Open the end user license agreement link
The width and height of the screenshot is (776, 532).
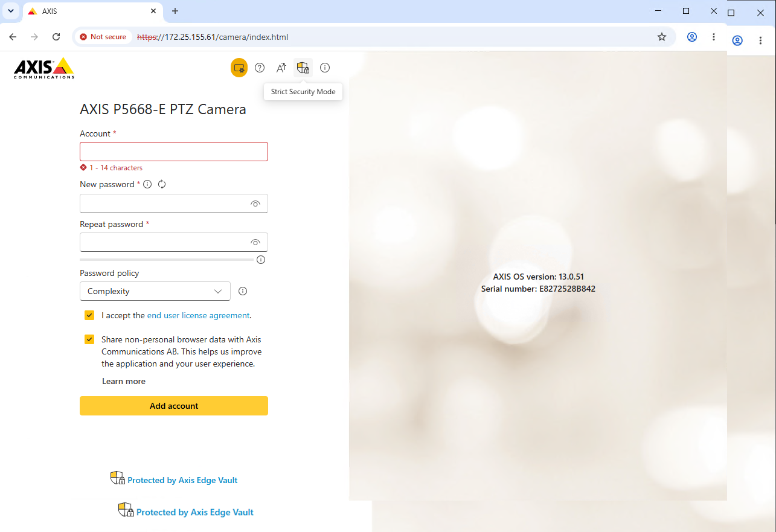coord(198,315)
